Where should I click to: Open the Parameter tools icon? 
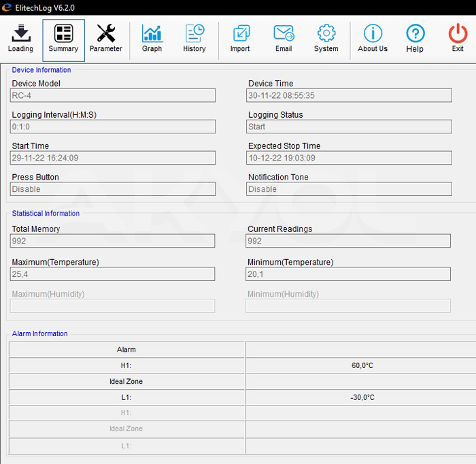(x=105, y=33)
